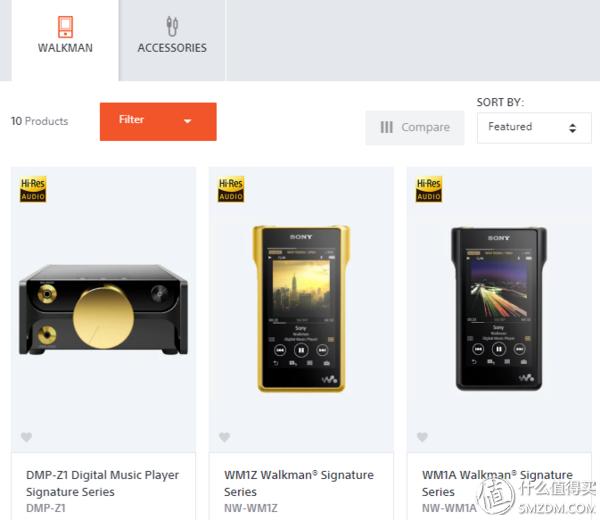The height and width of the screenshot is (520, 600).
Task: Favorite the DMP-Z1 with heart icon
Action: click(x=26, y=437)
